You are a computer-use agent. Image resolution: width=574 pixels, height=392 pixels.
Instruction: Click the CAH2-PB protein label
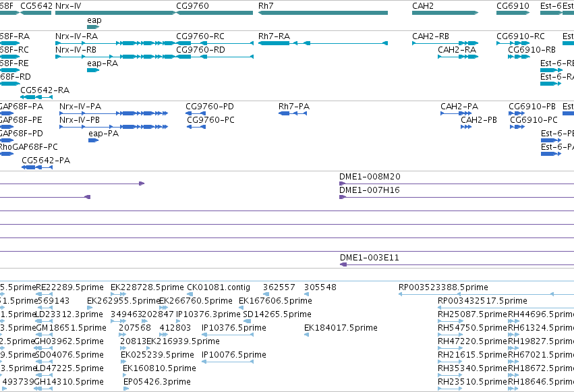(x=479, y=120)
